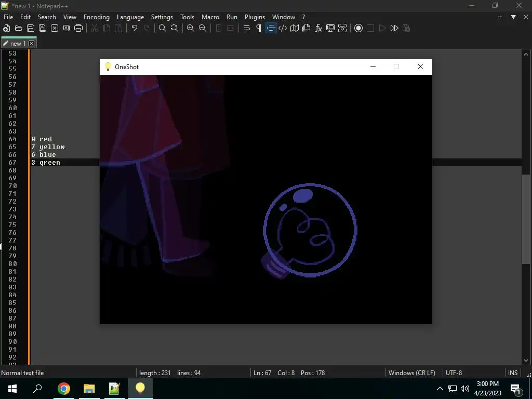Screen dimensions: 532x399
Task: Open the View menu
Action: click(70, 17)
